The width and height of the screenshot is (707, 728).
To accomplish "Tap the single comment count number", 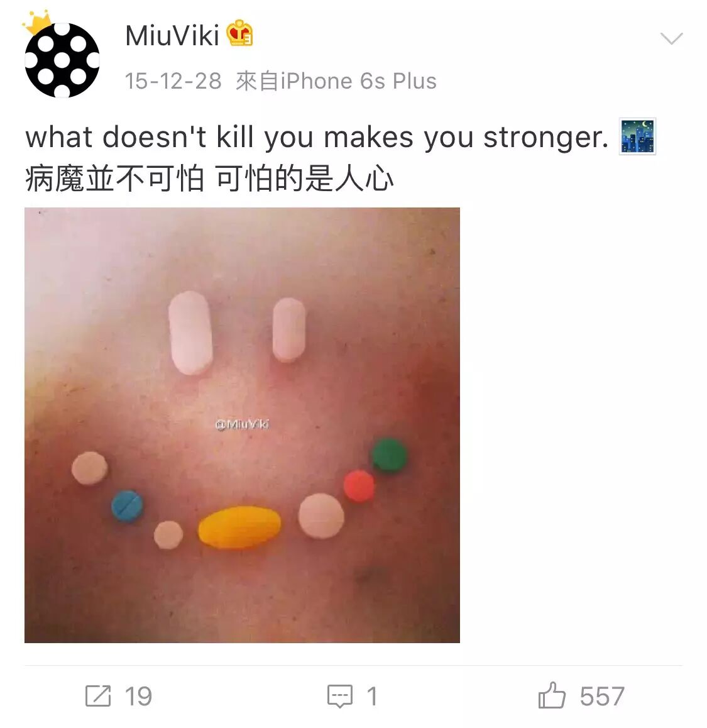I will point(372,696).
